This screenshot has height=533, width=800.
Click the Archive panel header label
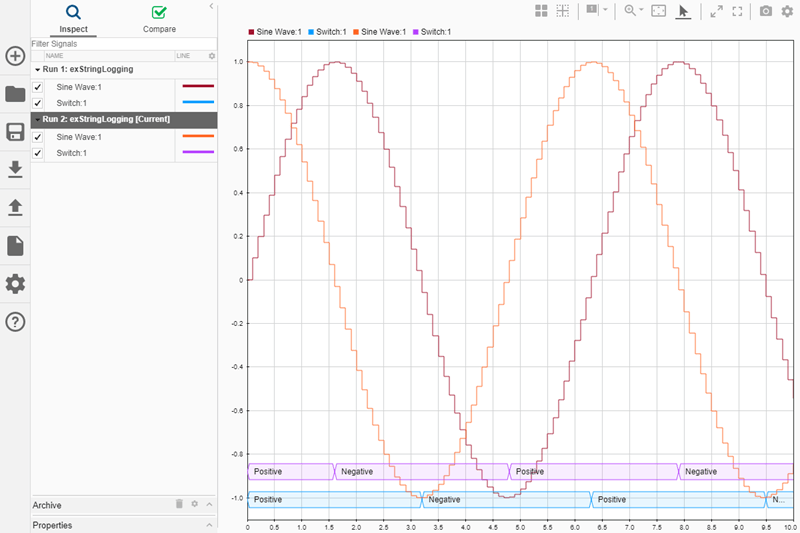[x=47, y=505]
